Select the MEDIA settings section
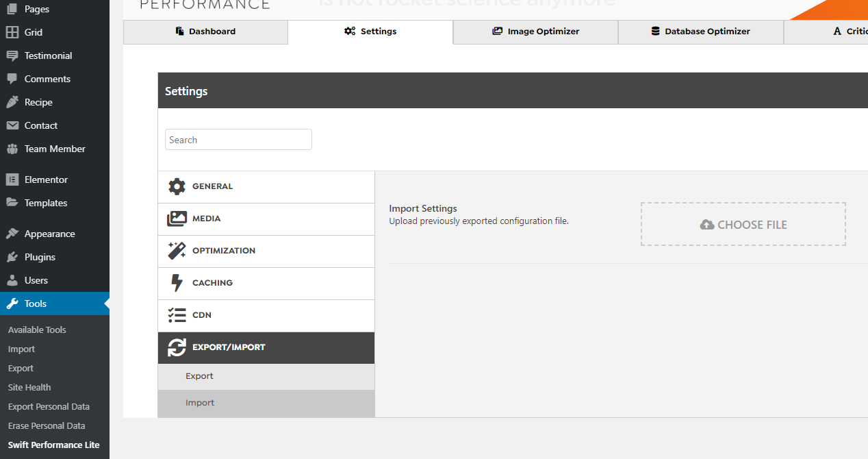 [266, 219]
